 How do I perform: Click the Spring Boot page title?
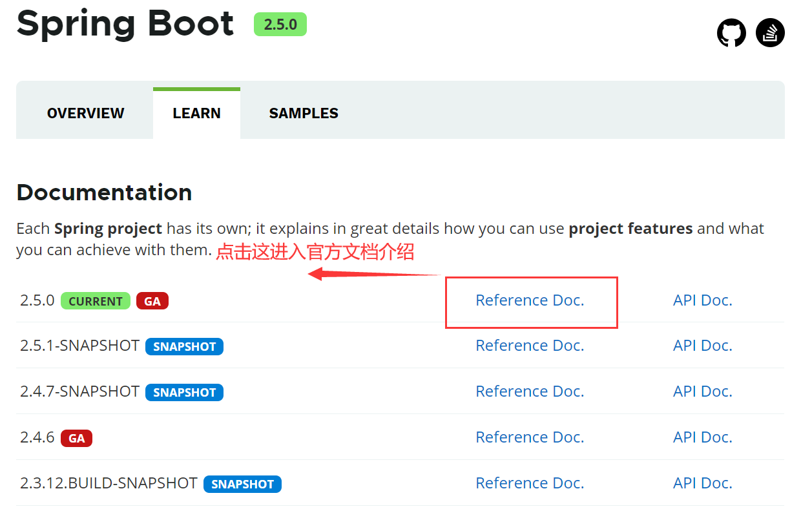125,23
